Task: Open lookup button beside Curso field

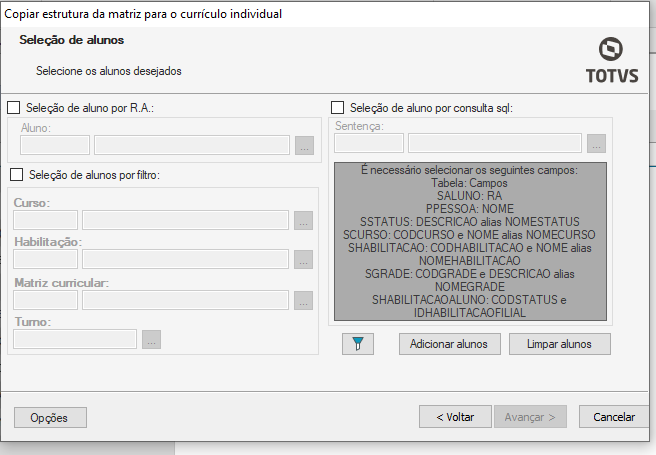Action: [304, 220]
